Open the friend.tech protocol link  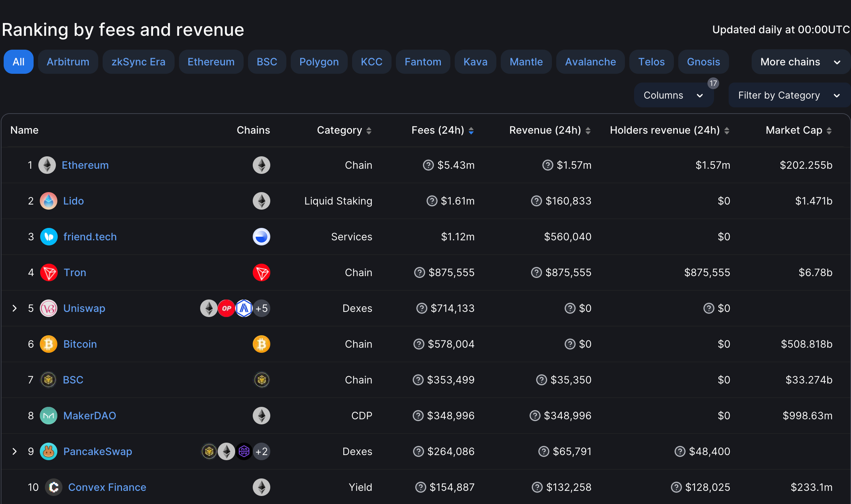(x=90, y=237)
